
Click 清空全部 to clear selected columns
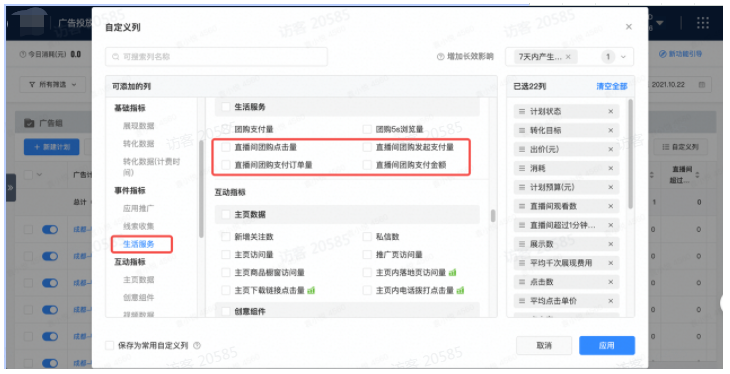pyautogui.click(x=612, y=86)
